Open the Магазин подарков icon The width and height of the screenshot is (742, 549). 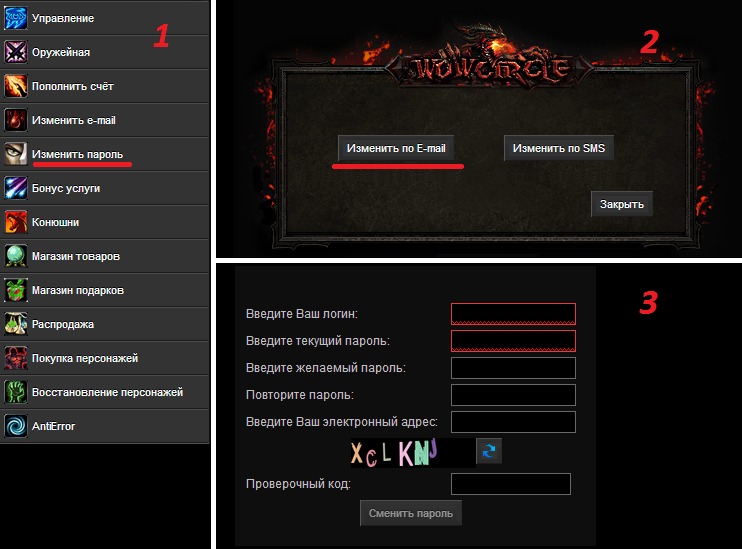point(15,290)
